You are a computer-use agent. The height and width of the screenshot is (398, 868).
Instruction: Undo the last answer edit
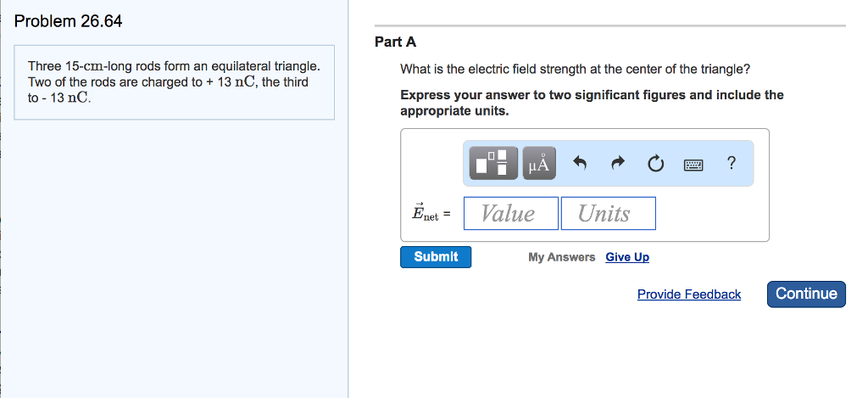(x=581, y=164)
